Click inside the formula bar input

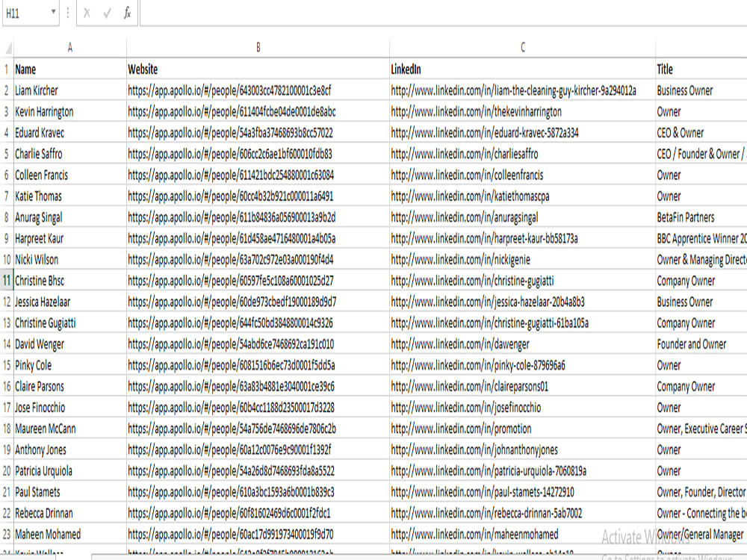(x=443, y=13)
